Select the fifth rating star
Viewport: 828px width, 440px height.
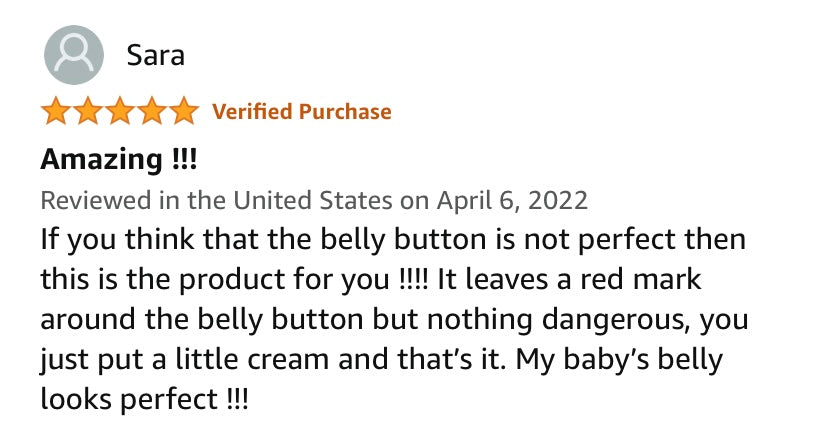click(184, 111)
